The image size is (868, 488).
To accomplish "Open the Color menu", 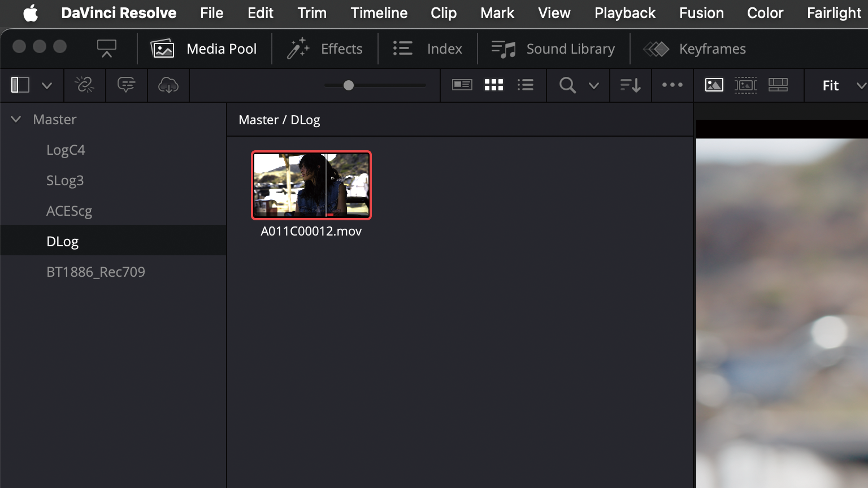I will tap(765, 12).
